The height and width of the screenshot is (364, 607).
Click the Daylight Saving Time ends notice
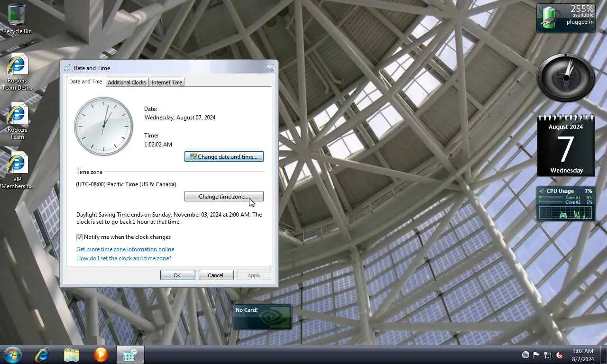click(x=169, y=218)
